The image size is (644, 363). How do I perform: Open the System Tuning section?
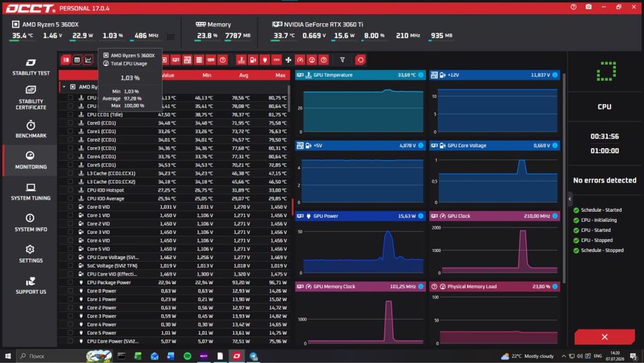tap(31, 192)
